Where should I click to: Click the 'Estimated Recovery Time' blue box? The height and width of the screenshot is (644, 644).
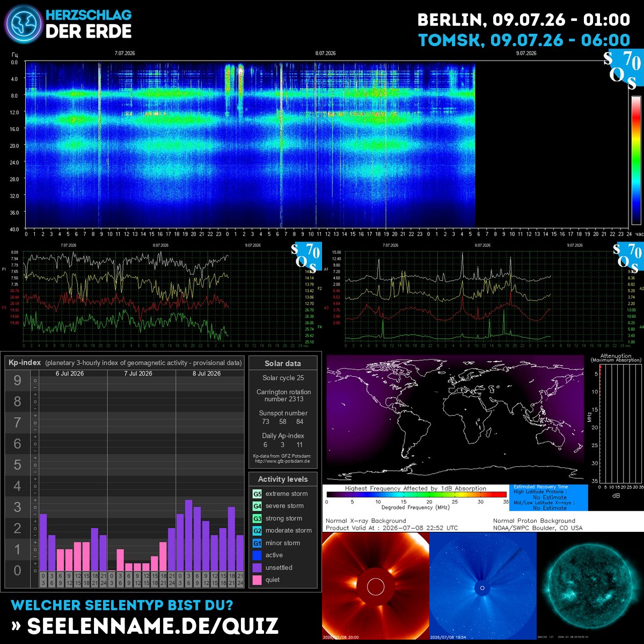pos(548,497)
